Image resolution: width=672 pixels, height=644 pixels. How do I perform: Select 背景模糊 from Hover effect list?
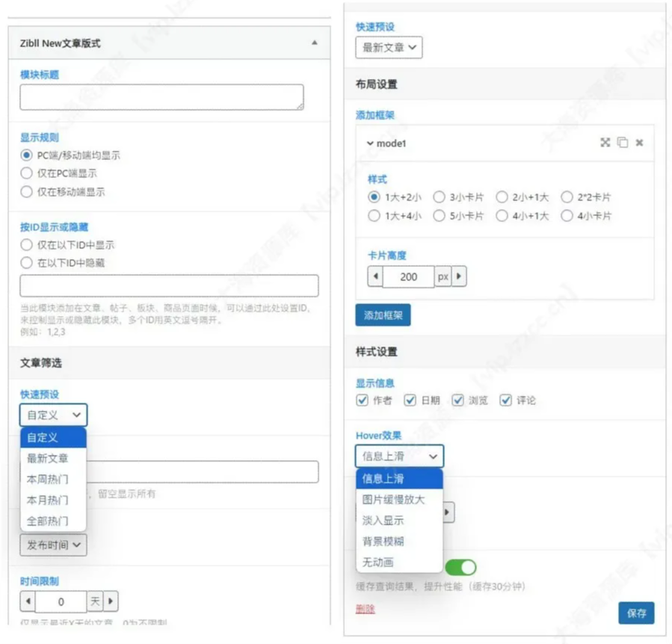tap(385, 539)
